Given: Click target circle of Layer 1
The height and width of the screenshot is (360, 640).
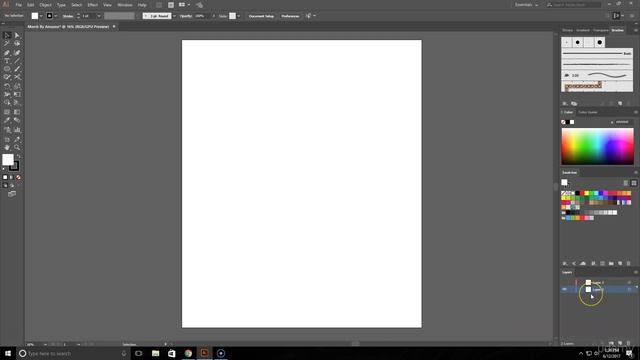Looking at the screenshot, I should tap(629, 289).
